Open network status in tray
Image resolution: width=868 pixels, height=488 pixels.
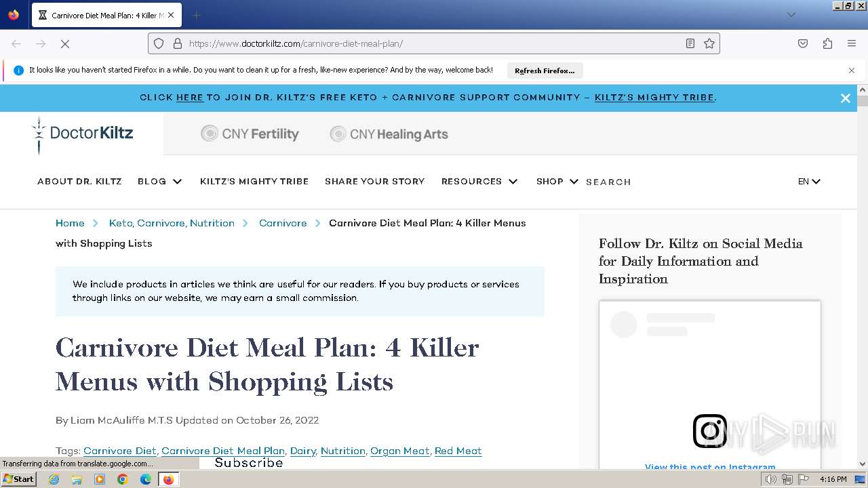[x=787, y=479]
